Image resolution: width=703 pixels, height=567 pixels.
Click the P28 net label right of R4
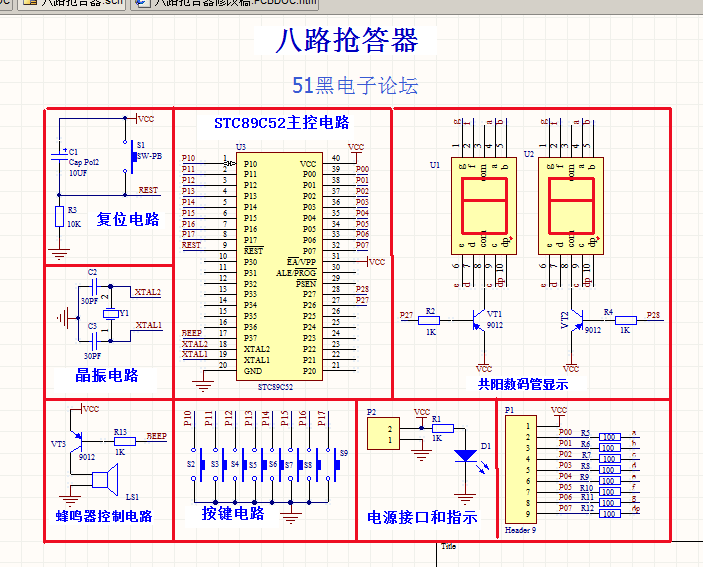[653, 315]
